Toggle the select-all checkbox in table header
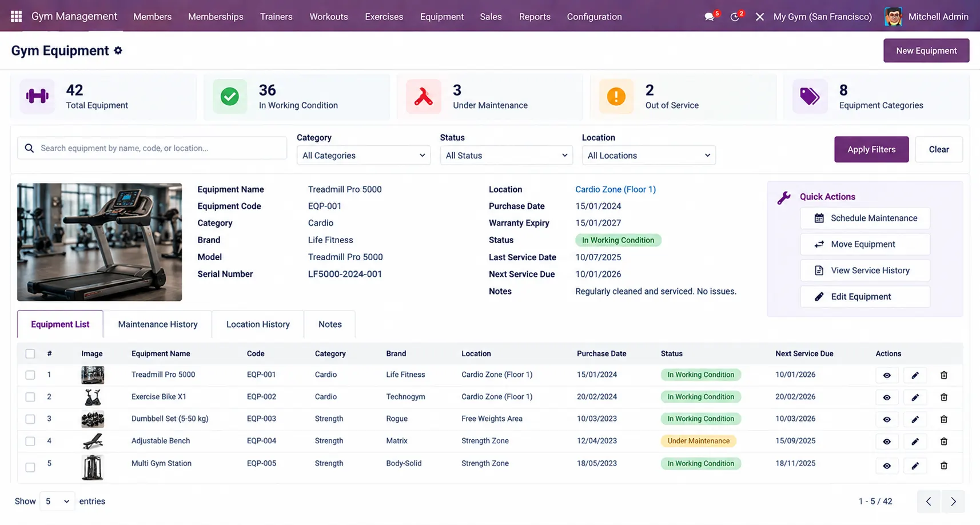 pyautogui.click(x=30, y=353)
